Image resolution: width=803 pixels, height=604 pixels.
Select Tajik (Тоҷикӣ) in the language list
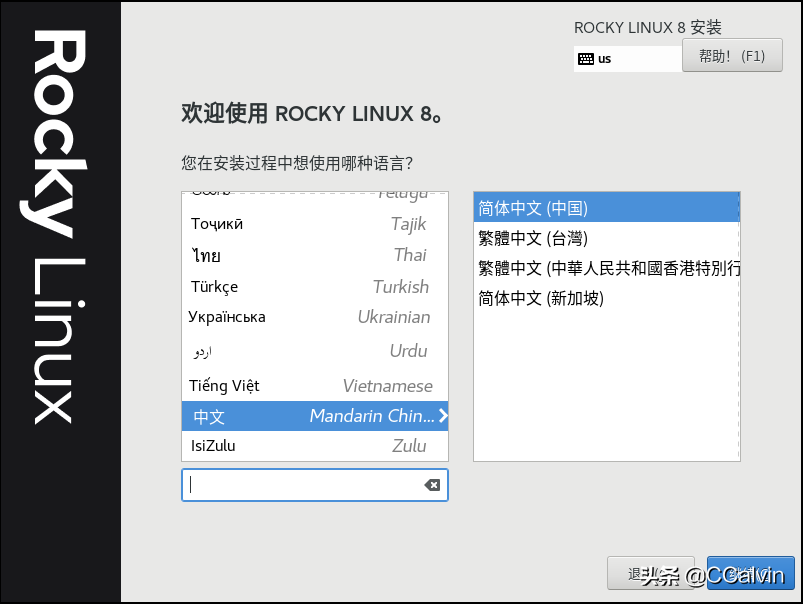pyautogui.click(x=314, y=224)
